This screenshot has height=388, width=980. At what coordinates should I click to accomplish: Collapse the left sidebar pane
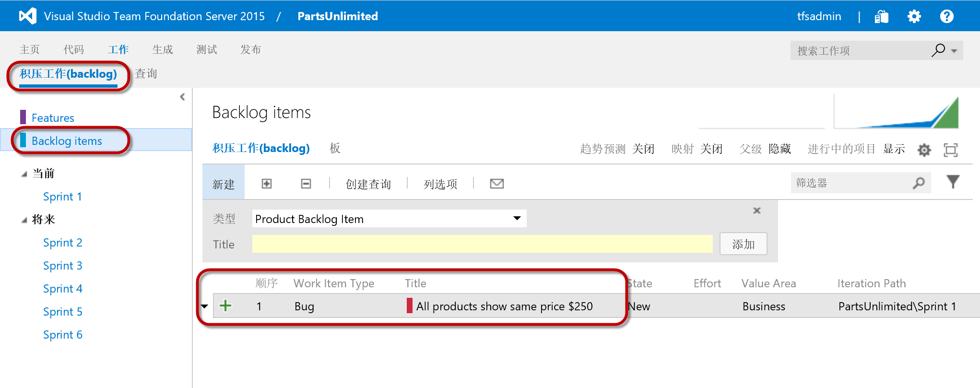pos(182,97)
